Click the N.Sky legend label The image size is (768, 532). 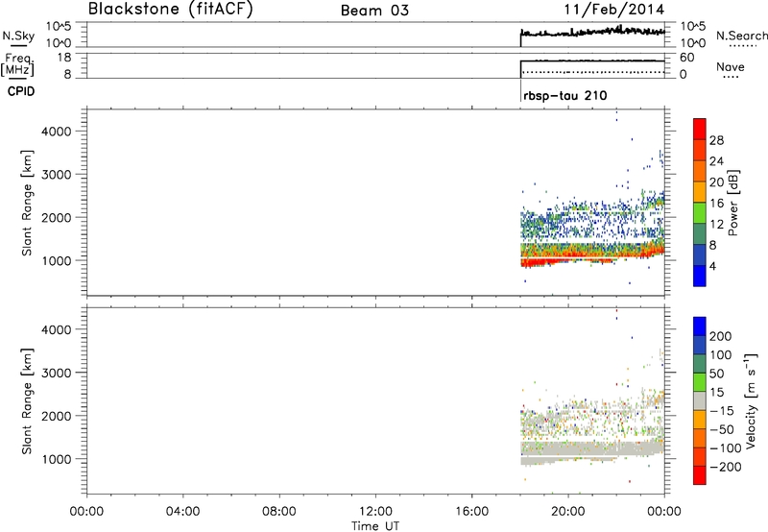[18, 36]
